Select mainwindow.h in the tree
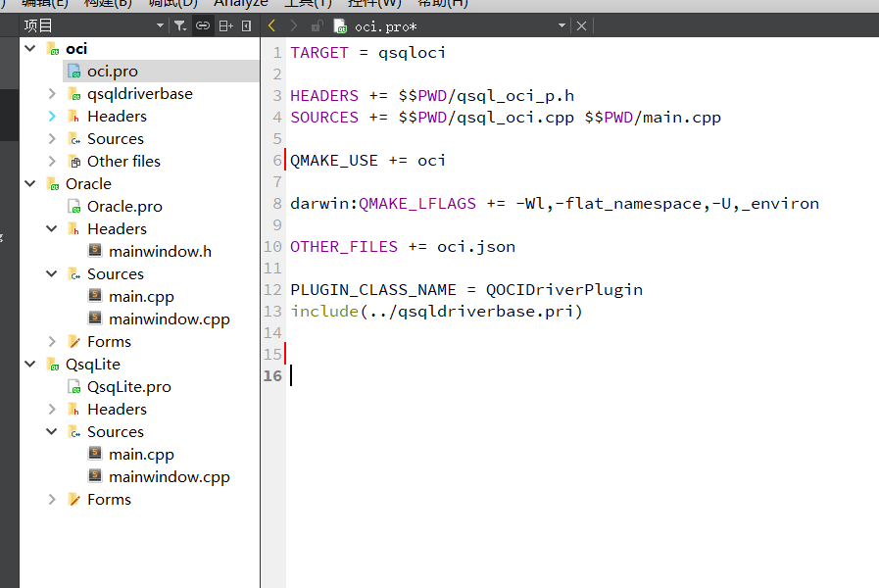This screenshot has width=879, height=588. click(160, 251)
